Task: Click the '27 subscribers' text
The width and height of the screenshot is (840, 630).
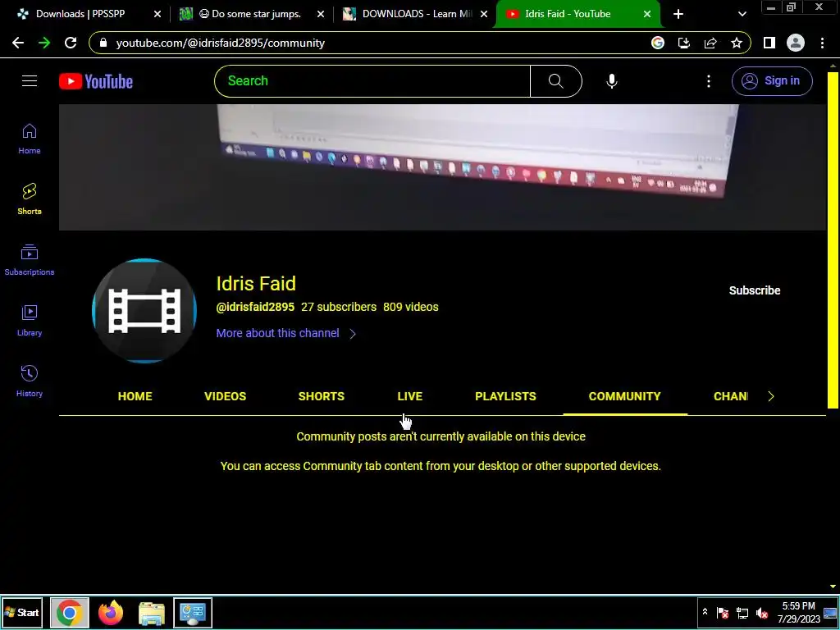Action: click(339, 307)
